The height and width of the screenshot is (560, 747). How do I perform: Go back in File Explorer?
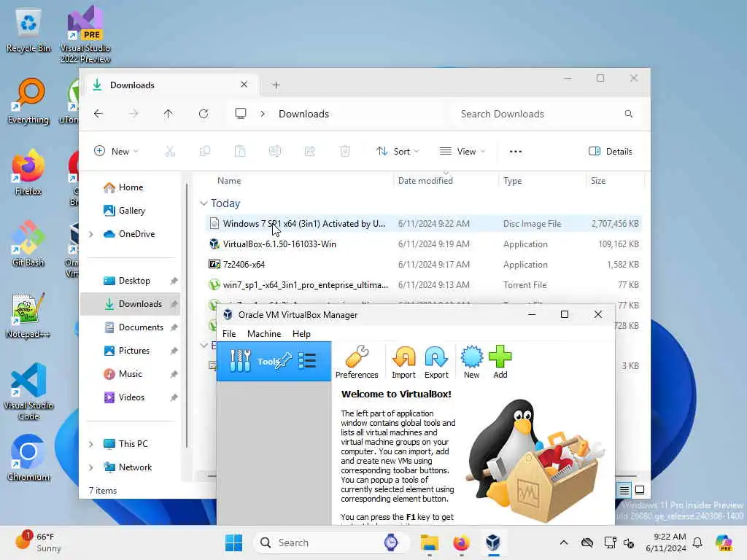(98, 114)
